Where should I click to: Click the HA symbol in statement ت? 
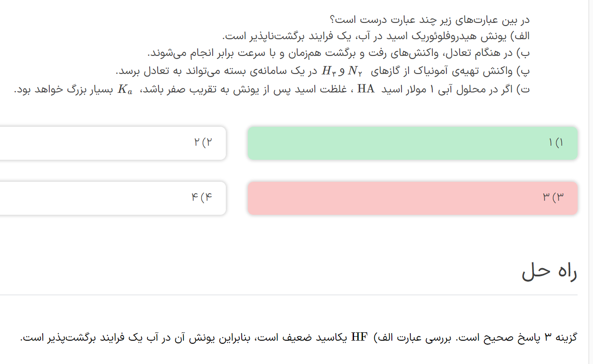[x=366, y=89]
